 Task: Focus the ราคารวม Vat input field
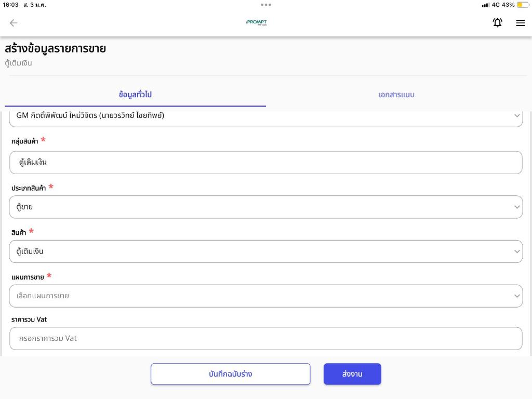pyautogui.click(x=266, y=338)
